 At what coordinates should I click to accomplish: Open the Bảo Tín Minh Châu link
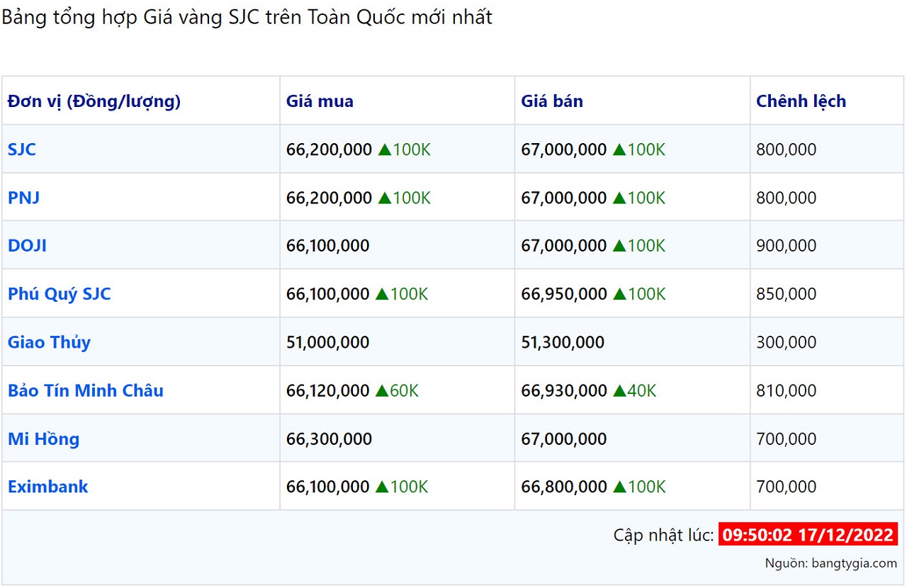(x=86, y=390)
